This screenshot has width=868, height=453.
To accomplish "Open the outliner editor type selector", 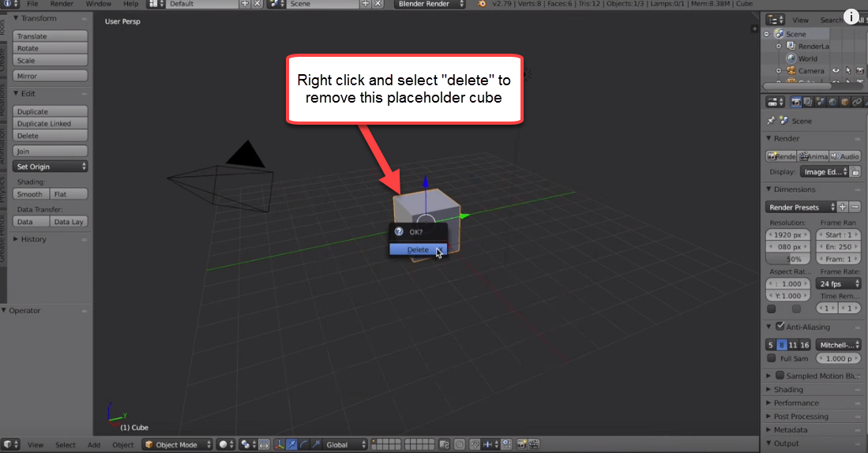I will pyautogui.click(x=775, y=20).
